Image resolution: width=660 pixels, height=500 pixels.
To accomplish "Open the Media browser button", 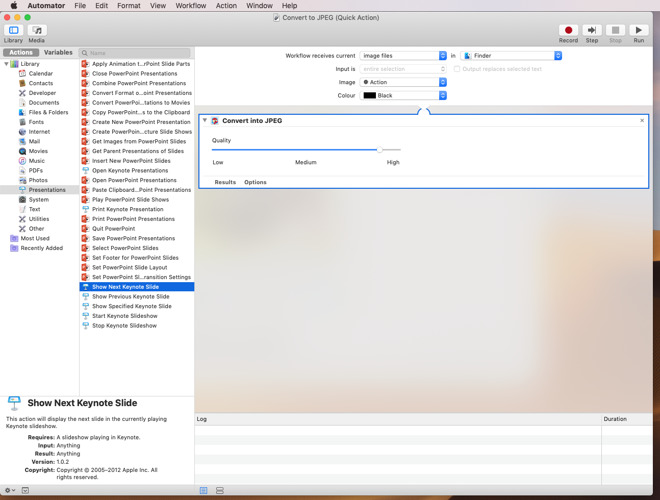I will click(37, 30).
